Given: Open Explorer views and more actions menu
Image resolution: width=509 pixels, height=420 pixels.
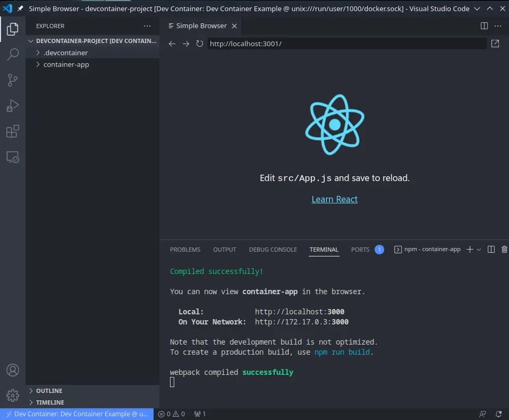Looking at the screenshot, I should pyautogui.click(x=147, y=26).
